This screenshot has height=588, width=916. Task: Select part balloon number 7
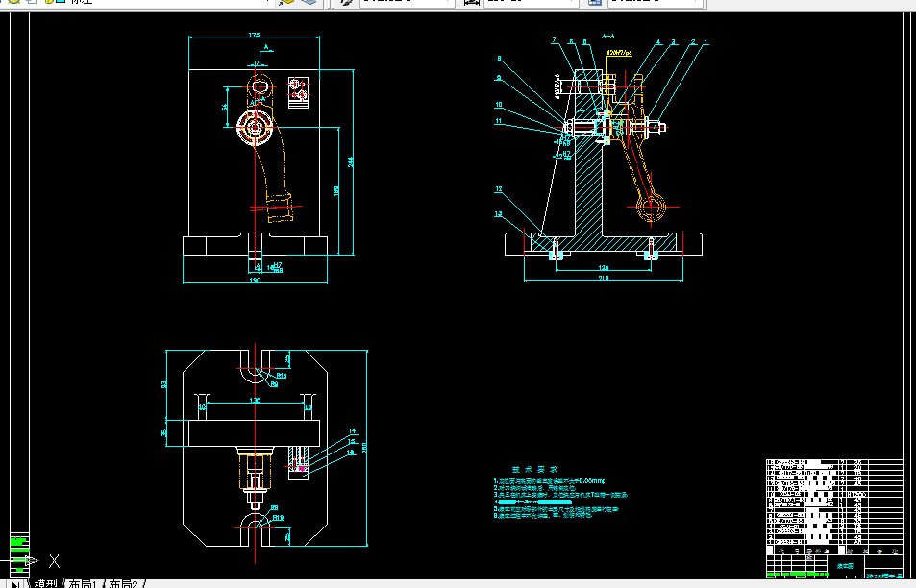pos(554,41)
